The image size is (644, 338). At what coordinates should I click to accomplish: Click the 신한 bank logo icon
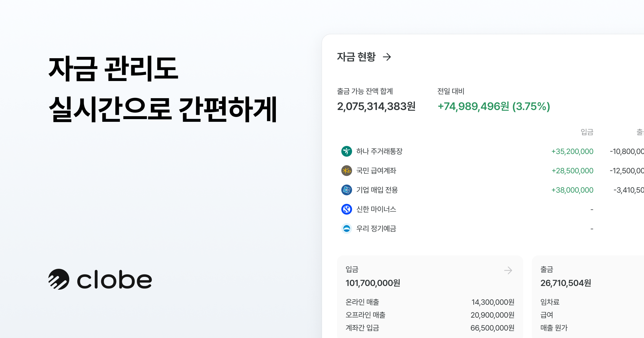point(347,209)
